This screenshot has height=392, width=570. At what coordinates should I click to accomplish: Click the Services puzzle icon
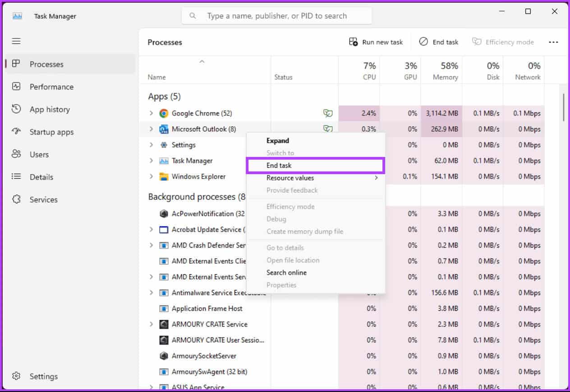pyautogui.click(x=16, y=199)
